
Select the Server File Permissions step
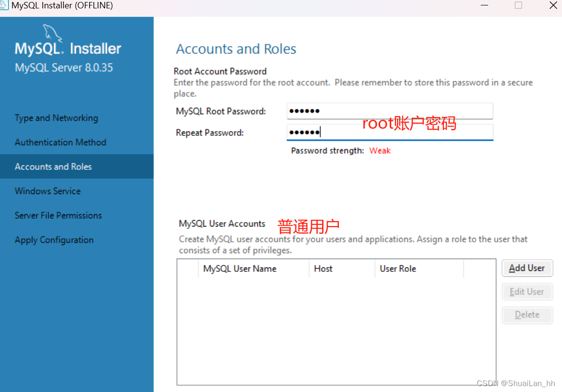point(58,215)
